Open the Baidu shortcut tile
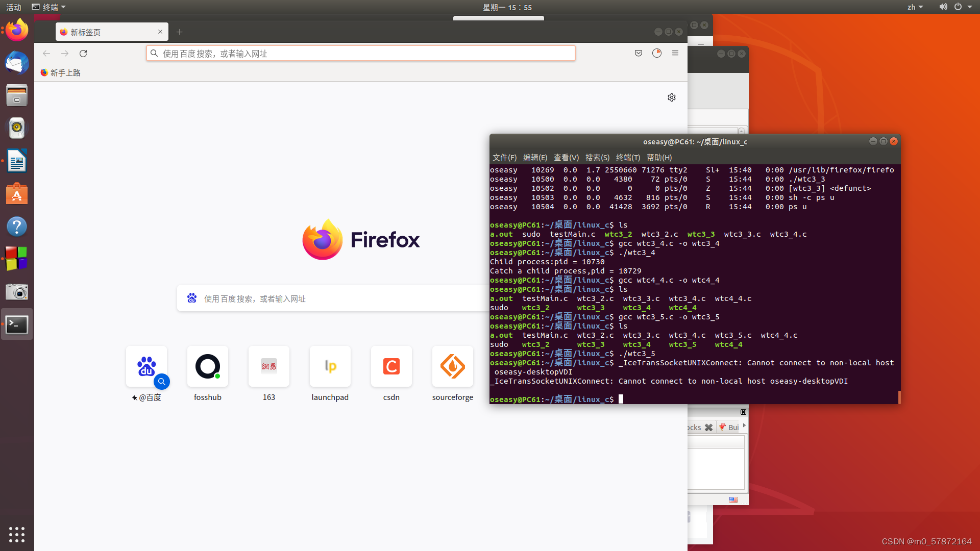The width and height of the screenshot is (980, 551). [x=146, y=367]
